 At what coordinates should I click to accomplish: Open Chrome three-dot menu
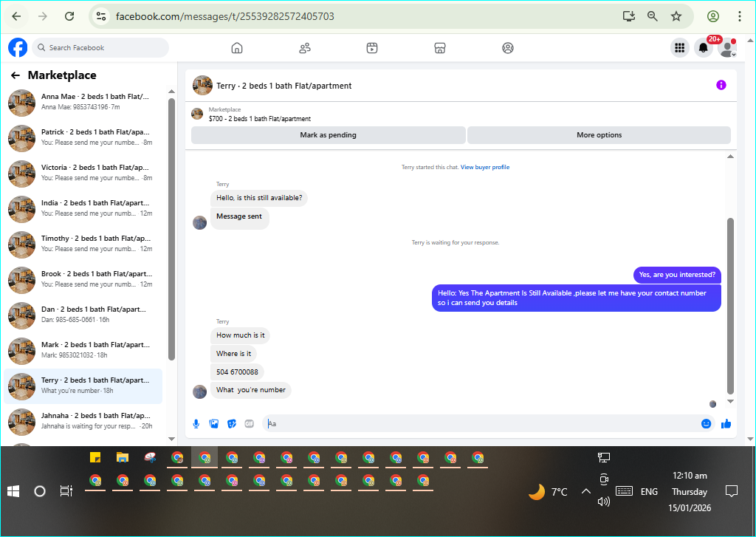(740, 16)
